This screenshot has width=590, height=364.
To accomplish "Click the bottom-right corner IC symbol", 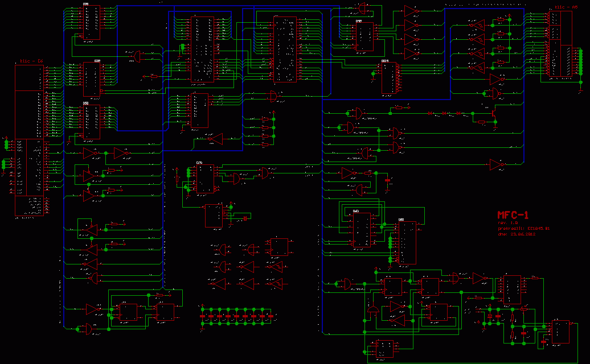I will [x=560, y=332].
